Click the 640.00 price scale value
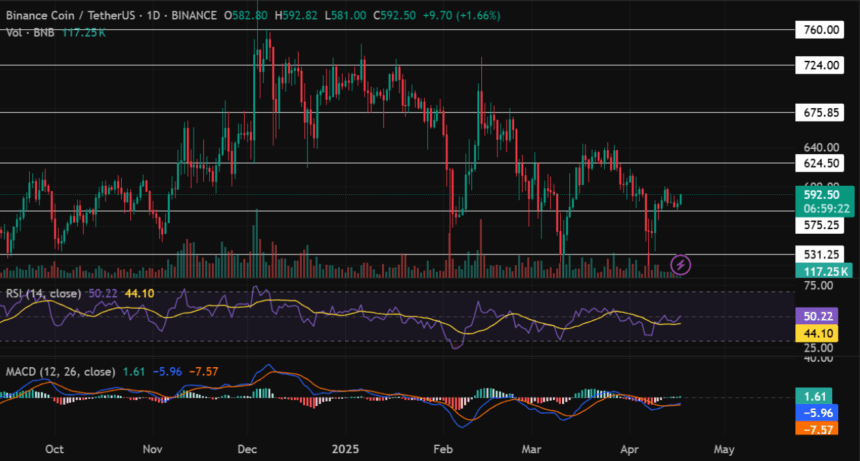The width and height of the screenshot is (860, 461). pos(821,147)
